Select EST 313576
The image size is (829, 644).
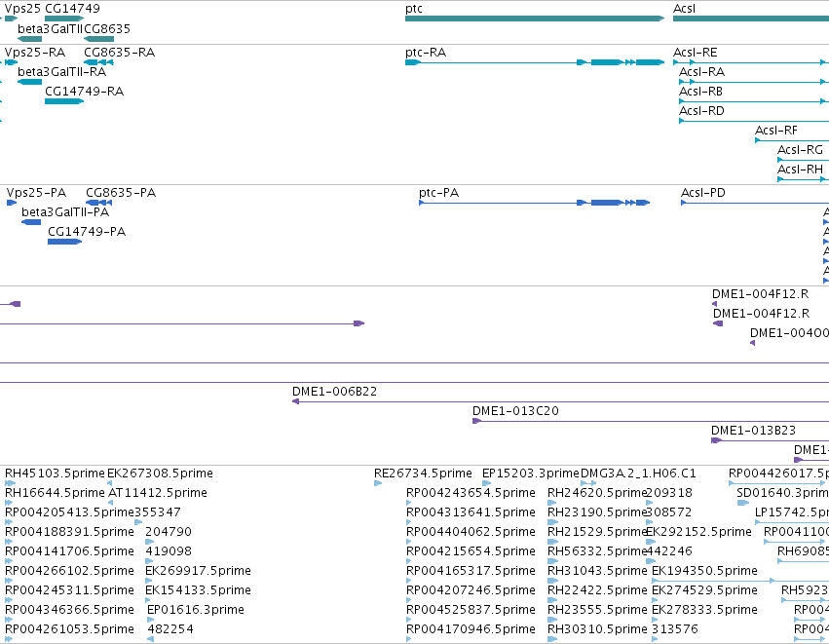tap(675, 630)
